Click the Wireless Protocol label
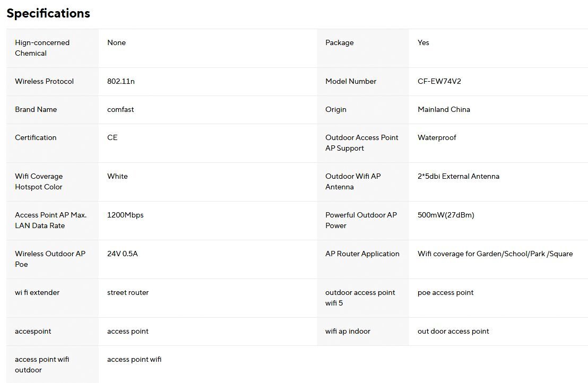This screenshot has height=383, width=588. click(x=45, y=81)
